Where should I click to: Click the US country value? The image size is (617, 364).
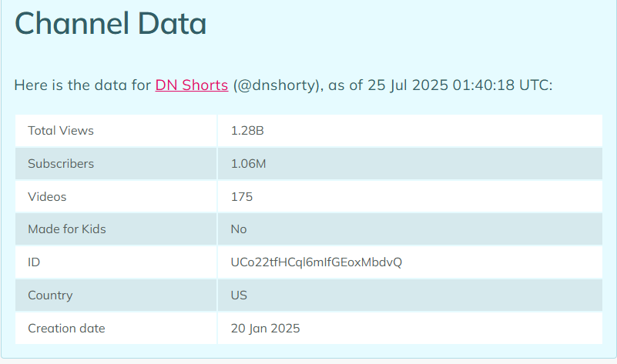coord(239,296)
